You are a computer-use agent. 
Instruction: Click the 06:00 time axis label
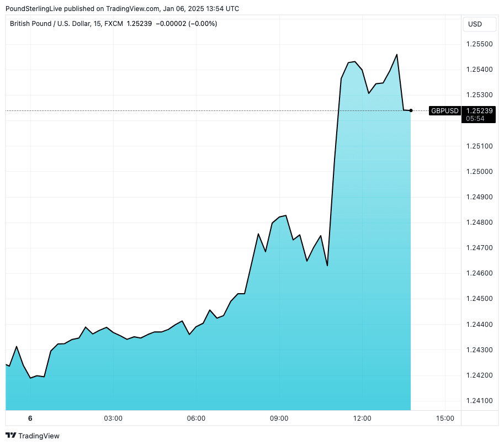point(196,418)
